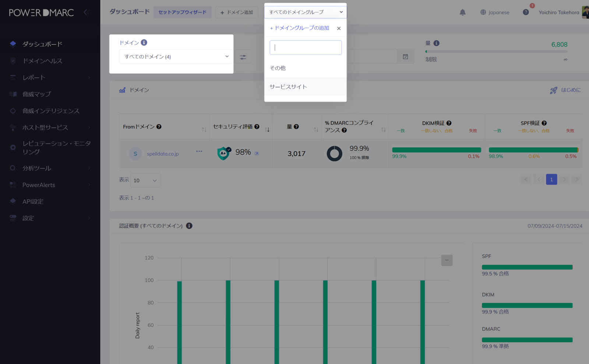The height and width of the screenshot is (364, 589).
Task: Click the 98% security score trend arrow
Action: (257, 153)
